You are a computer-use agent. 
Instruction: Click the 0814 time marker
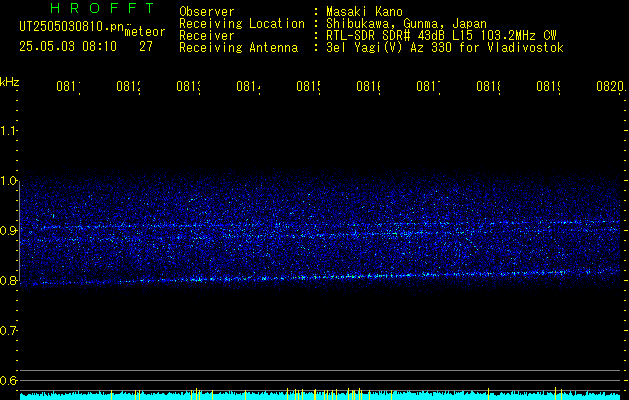248,87
